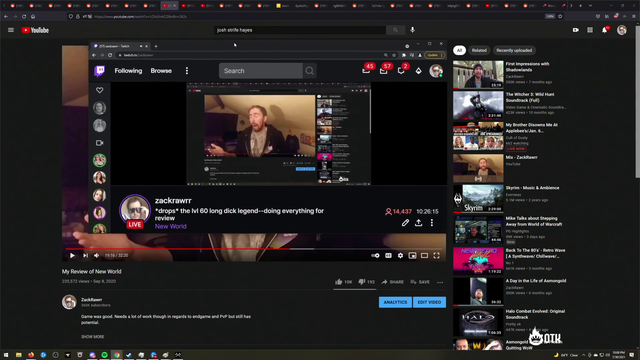Open ZackRawrr channel avatar under video
Viewport: 640px width, 360px height.
tap(69, 302)
